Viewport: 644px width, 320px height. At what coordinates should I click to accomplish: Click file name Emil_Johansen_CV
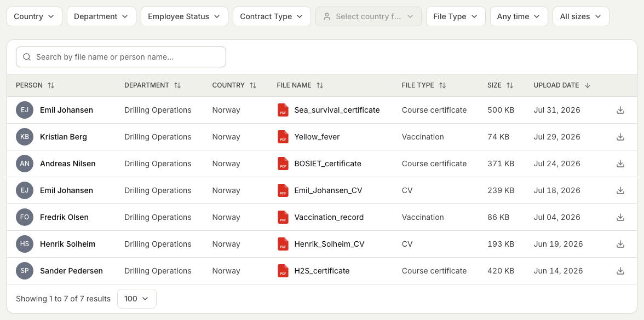point(328,190)
